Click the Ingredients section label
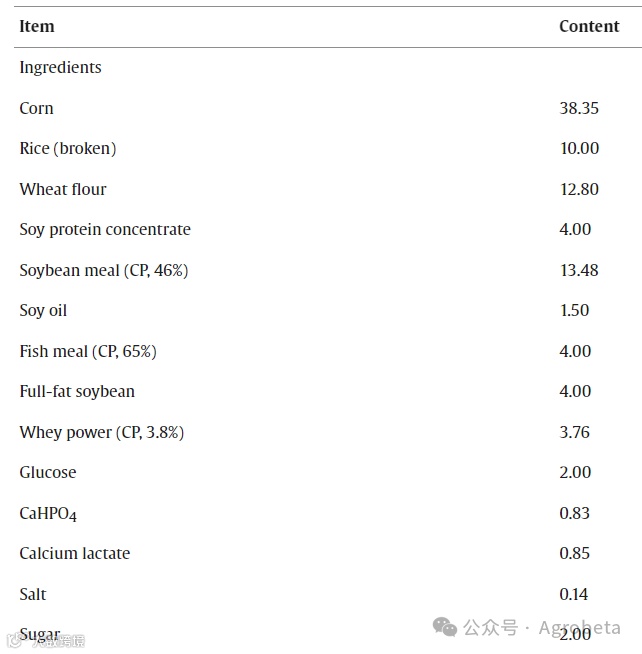Image resolution: width=642 pixels, height=654 pixels. point(60,68)
